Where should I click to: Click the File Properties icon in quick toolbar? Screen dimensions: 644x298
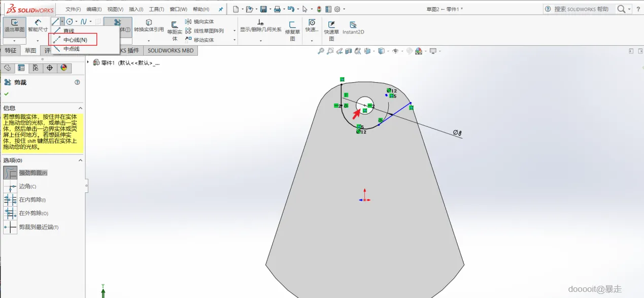[x=328, y=9]
